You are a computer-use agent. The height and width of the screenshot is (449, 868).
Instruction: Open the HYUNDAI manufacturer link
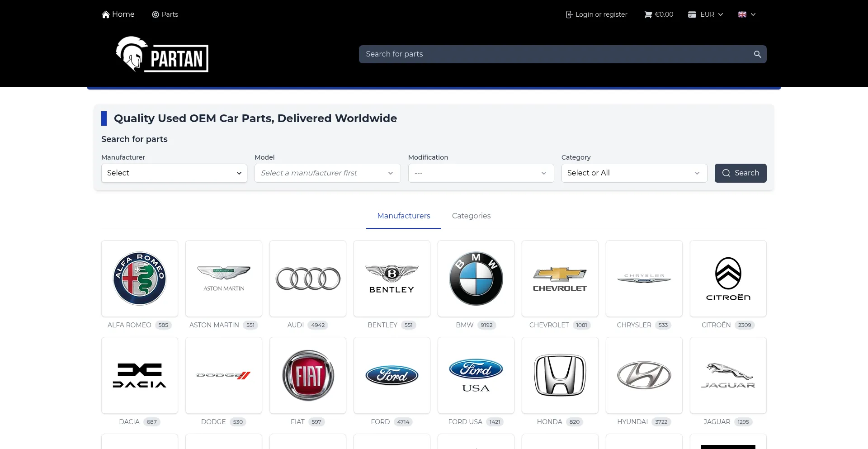(632, 422)
